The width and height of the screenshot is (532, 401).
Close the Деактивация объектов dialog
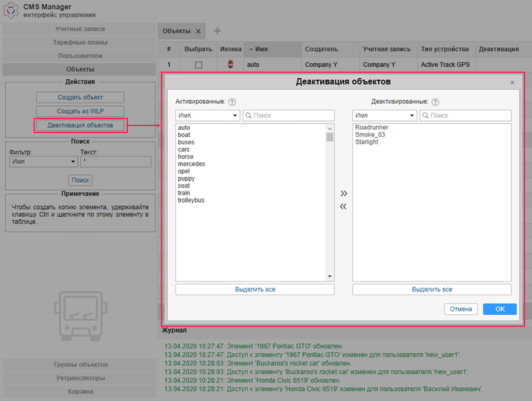tap(512, 82)
